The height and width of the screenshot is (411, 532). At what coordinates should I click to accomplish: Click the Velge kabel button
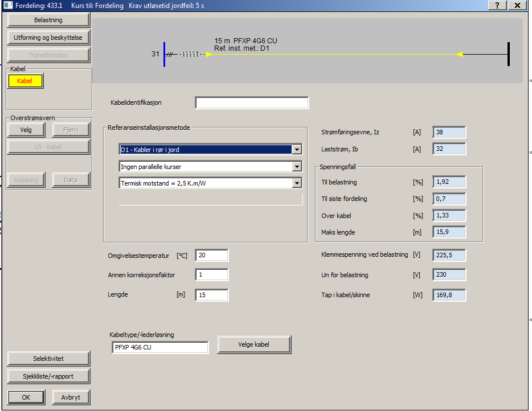[254, 344]
